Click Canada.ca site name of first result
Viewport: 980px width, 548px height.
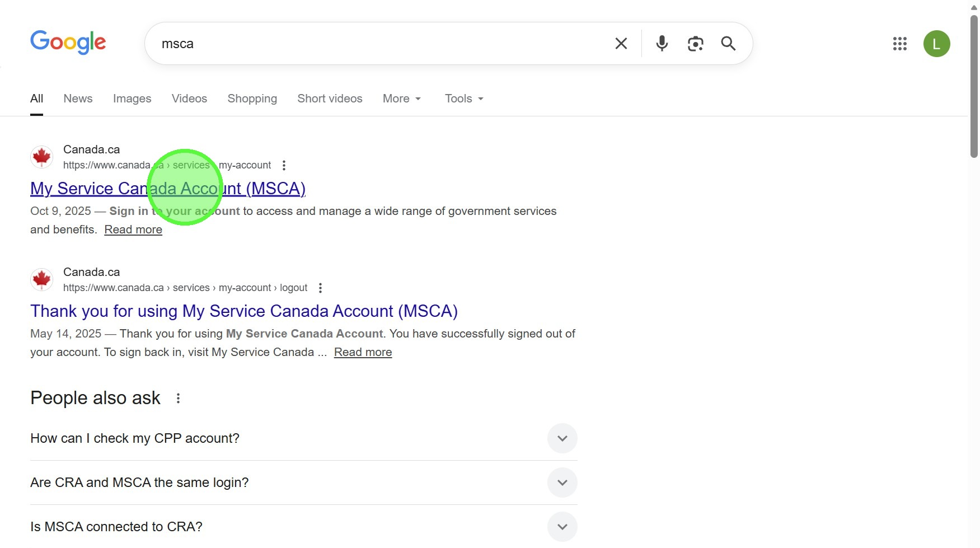click(91, 149)
